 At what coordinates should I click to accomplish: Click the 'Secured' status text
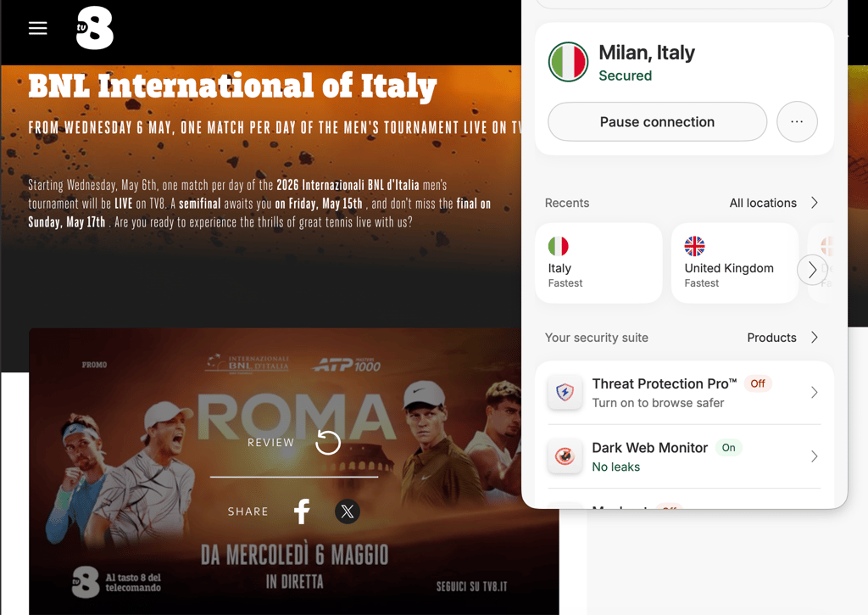coord(625,75)
